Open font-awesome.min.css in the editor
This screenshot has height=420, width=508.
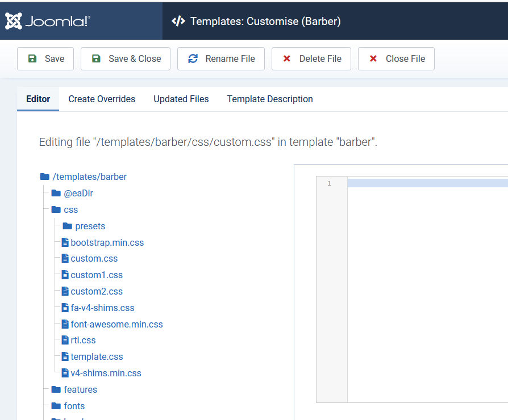(x=116, y=324)
